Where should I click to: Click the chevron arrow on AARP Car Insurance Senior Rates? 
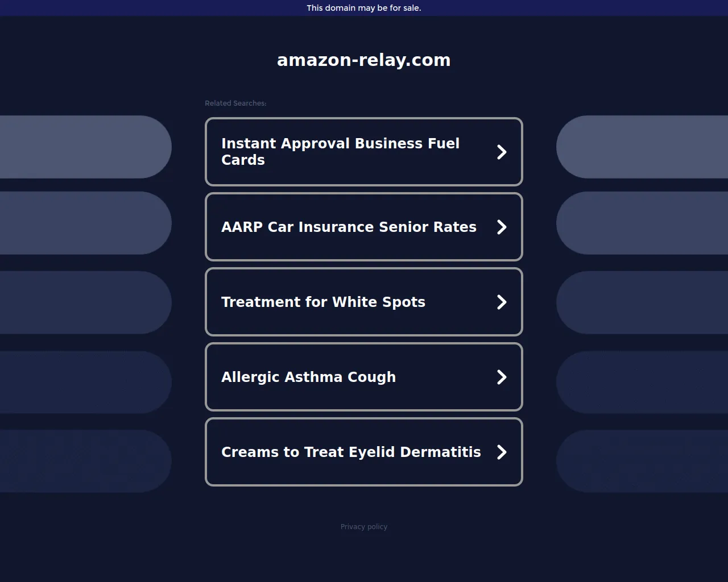click(501, 227)
